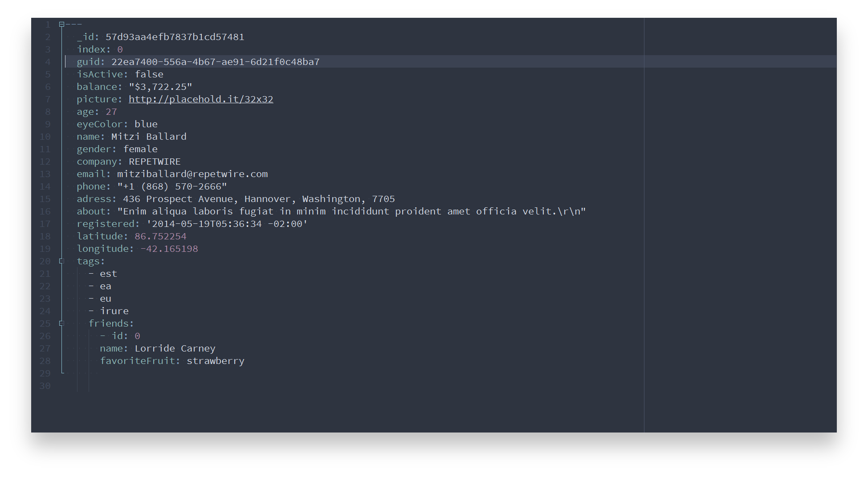The width and height of the screenshot is (868, 477).
Task: Click the eyeColor value blue
Action: pos(146,124)
